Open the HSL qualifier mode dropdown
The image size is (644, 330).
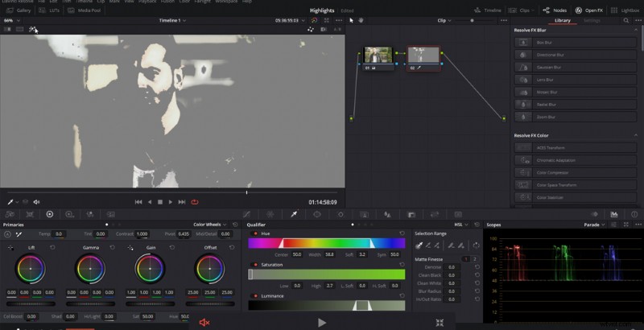point(460,225)
